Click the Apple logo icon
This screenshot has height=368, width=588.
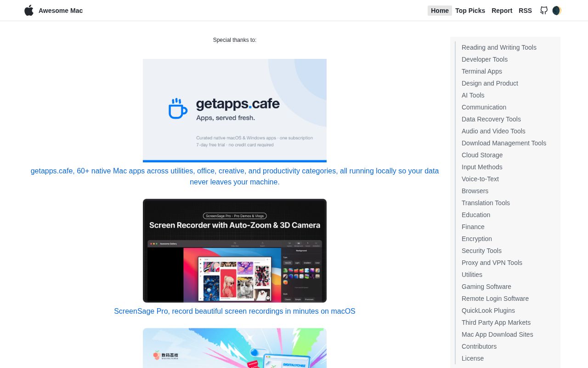coord(29,11)
